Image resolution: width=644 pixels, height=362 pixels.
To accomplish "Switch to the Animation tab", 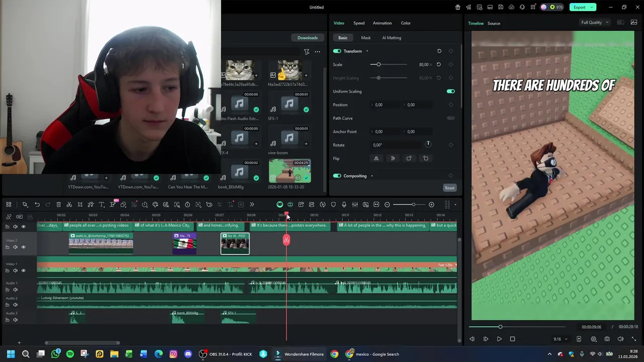I will (382, 23).
